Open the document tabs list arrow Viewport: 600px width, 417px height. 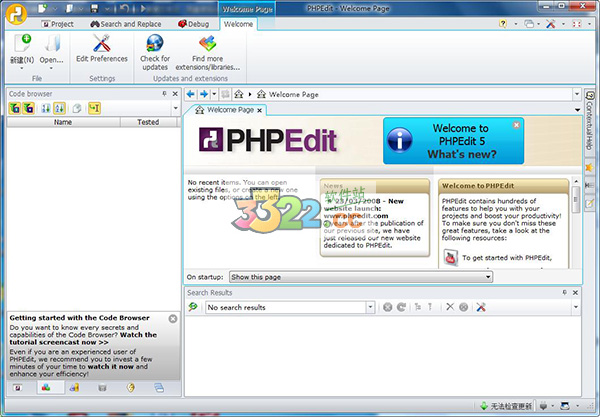(x=577, y=110)
